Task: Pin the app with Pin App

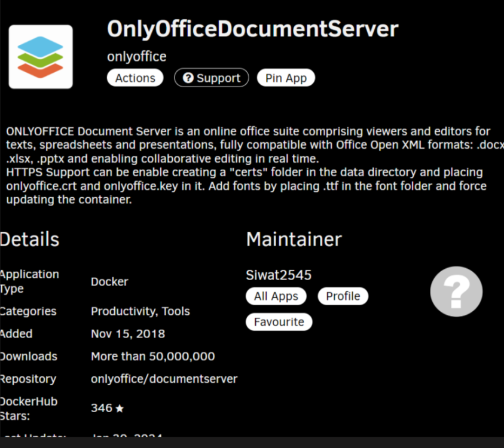Action: pos(286,78)
